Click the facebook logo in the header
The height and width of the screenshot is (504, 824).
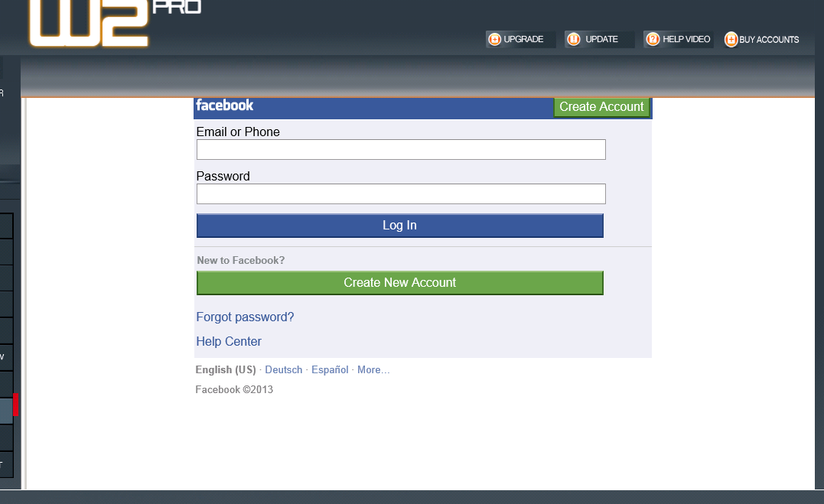point(224,106)
